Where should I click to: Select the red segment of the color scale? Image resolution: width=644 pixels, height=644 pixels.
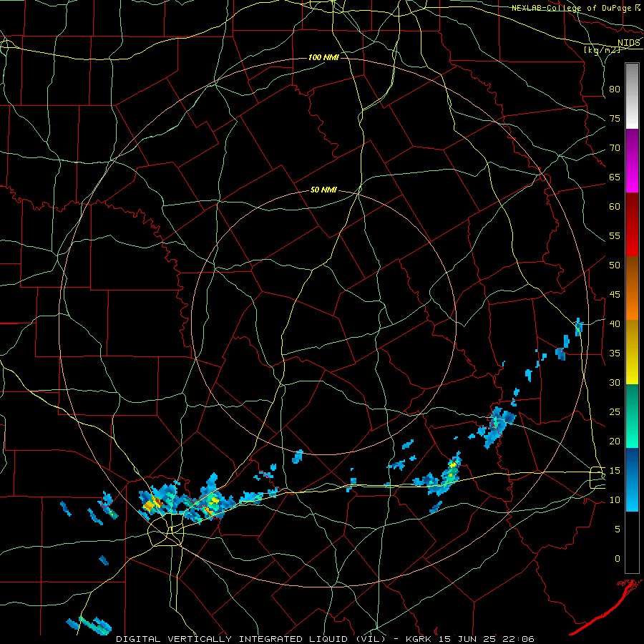click(x=632, y=225)
